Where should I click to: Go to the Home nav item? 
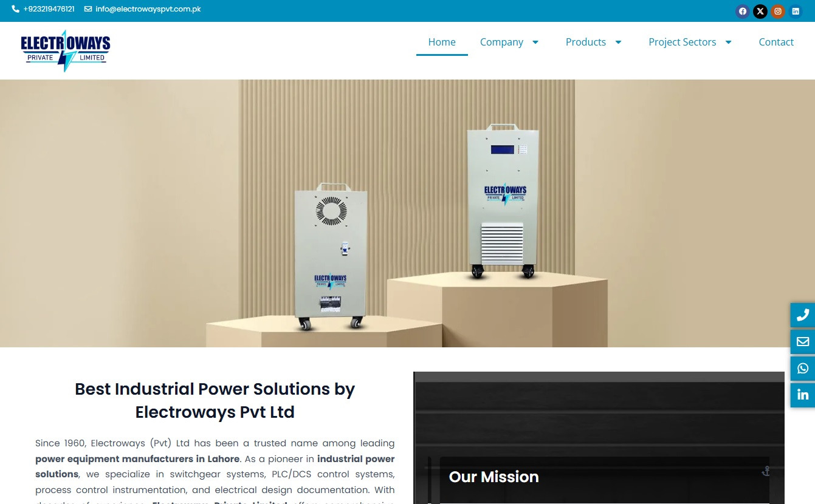[442, 42]
